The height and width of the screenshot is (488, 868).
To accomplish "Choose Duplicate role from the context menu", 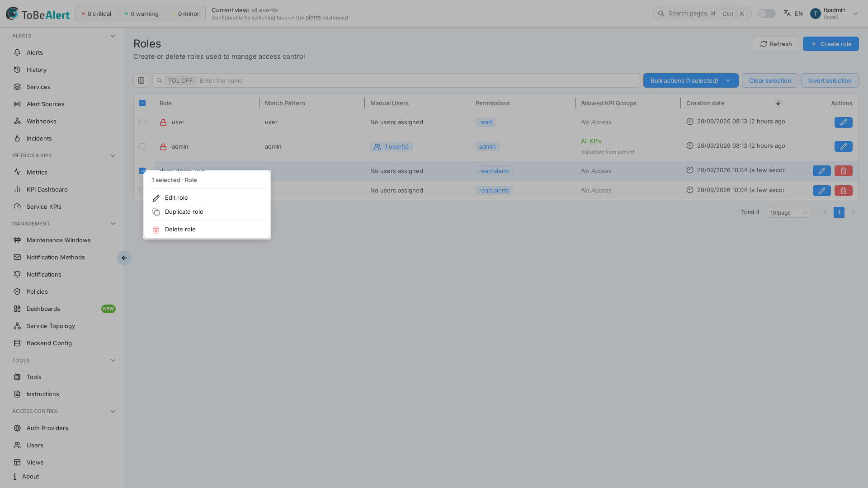I will [207, 212].
